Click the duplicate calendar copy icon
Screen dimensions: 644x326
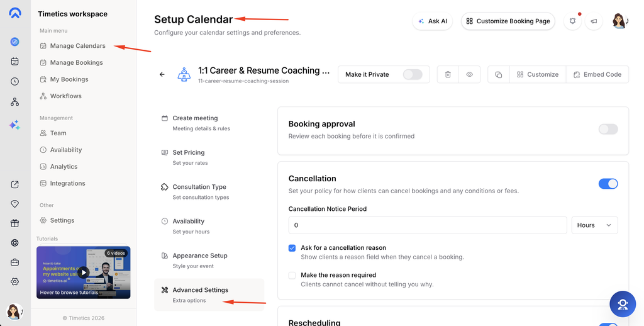coord(499,74)
